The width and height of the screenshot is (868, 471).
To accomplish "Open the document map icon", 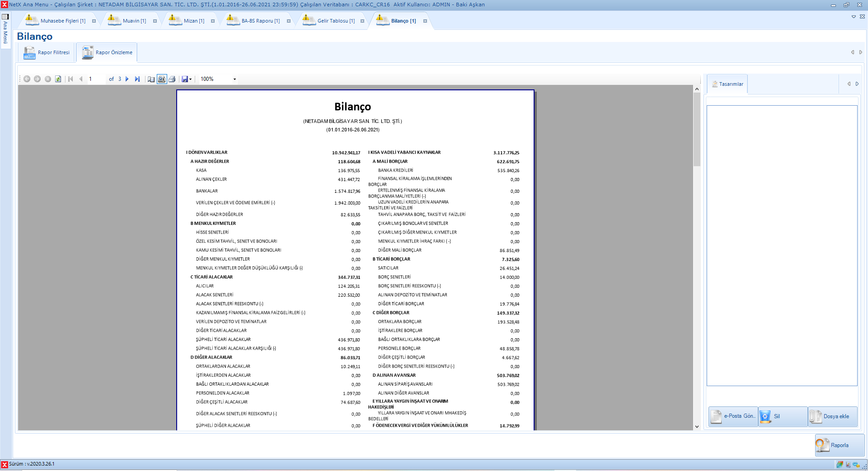I will click(151, 79).
